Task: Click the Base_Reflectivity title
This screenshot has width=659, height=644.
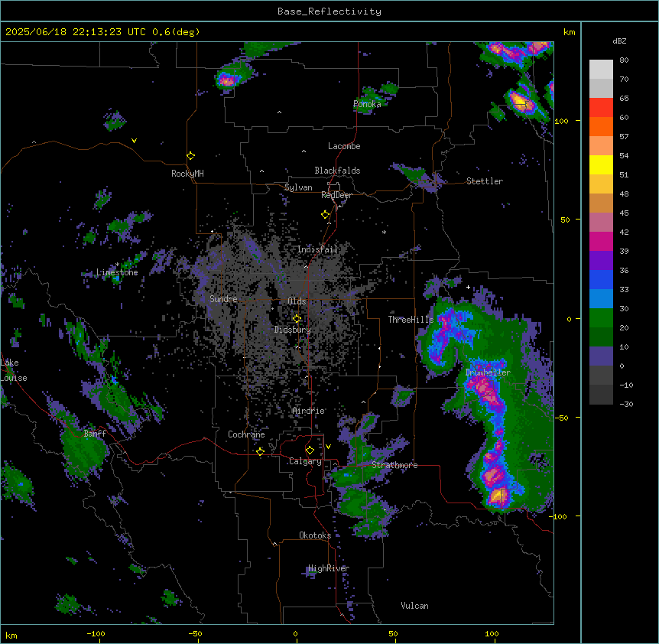Action: click(329, 11)
